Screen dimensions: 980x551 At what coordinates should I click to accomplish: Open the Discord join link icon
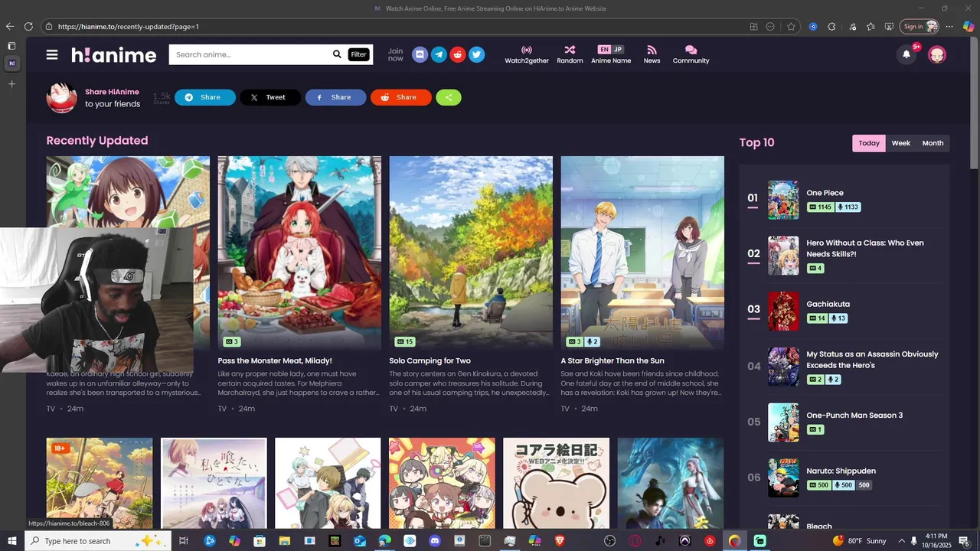click(x=420, y=54)
